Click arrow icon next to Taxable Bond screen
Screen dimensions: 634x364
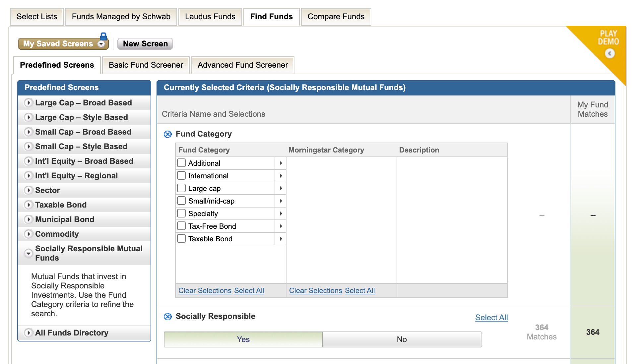click(x=29, y=205)
